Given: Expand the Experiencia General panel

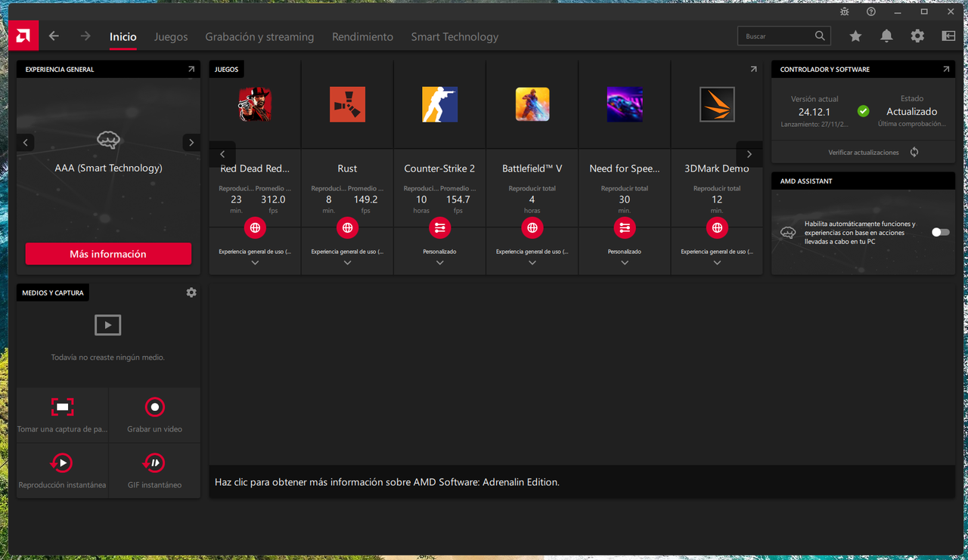Looking at the screenshot, I should (191, 69).
